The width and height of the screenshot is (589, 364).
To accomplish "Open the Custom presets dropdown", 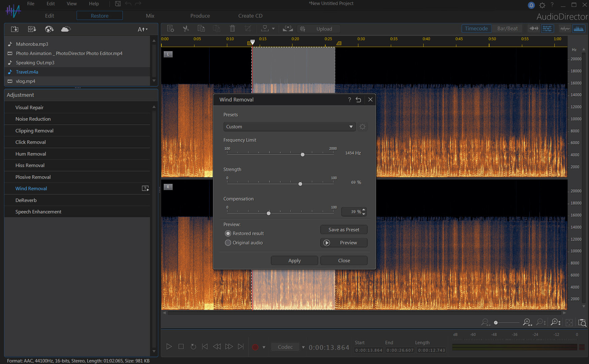I will tap(289, 127).
